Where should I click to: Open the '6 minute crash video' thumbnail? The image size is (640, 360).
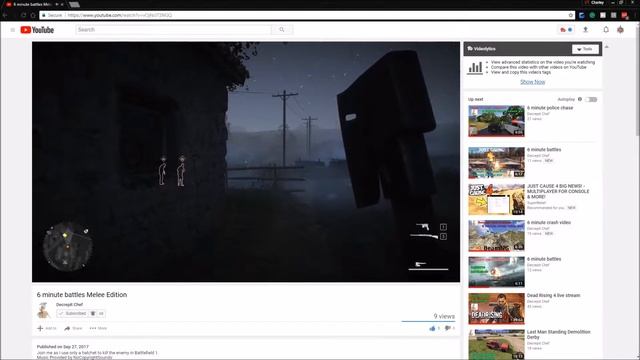(496, 236)
